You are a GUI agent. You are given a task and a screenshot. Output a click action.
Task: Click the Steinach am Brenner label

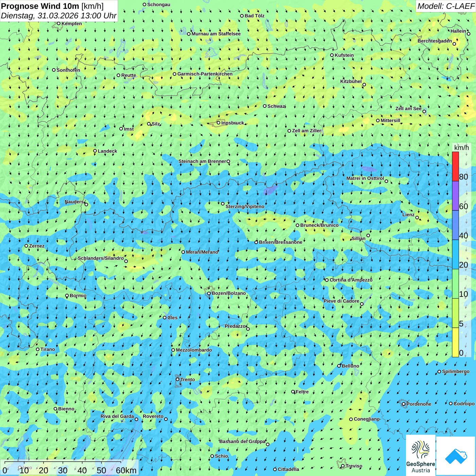[x=202, y=161]
